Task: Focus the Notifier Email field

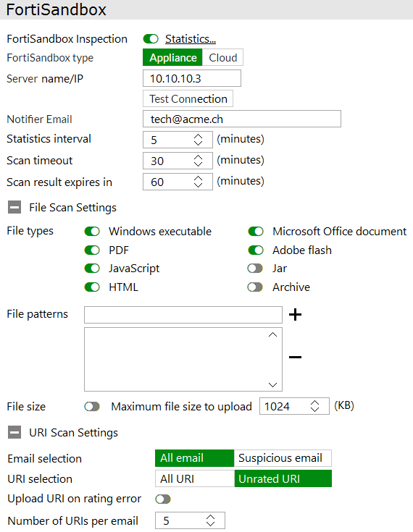Action: point(242,119)
